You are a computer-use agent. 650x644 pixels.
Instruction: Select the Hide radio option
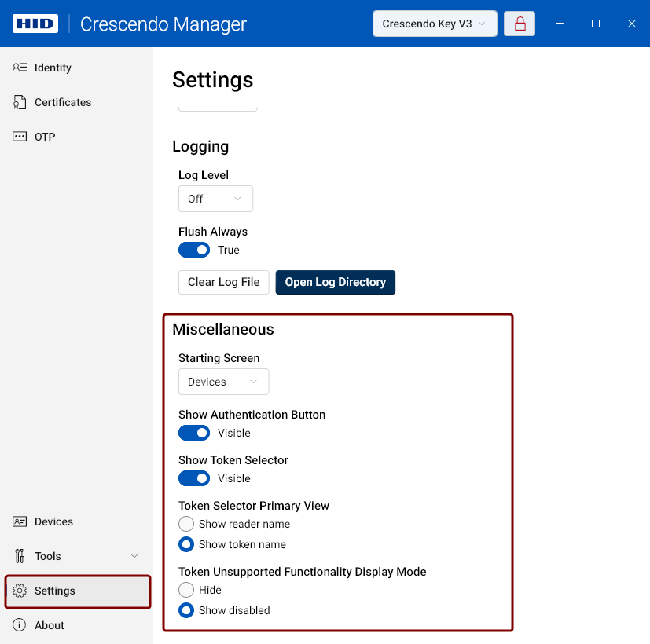point(186,590)
